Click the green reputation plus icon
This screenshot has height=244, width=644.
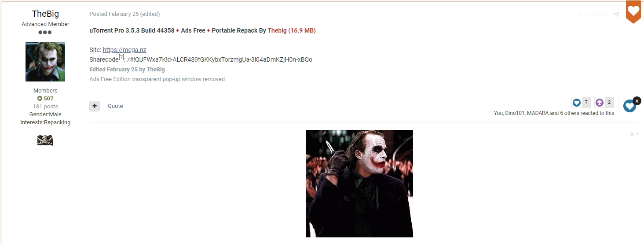[40, 99]
